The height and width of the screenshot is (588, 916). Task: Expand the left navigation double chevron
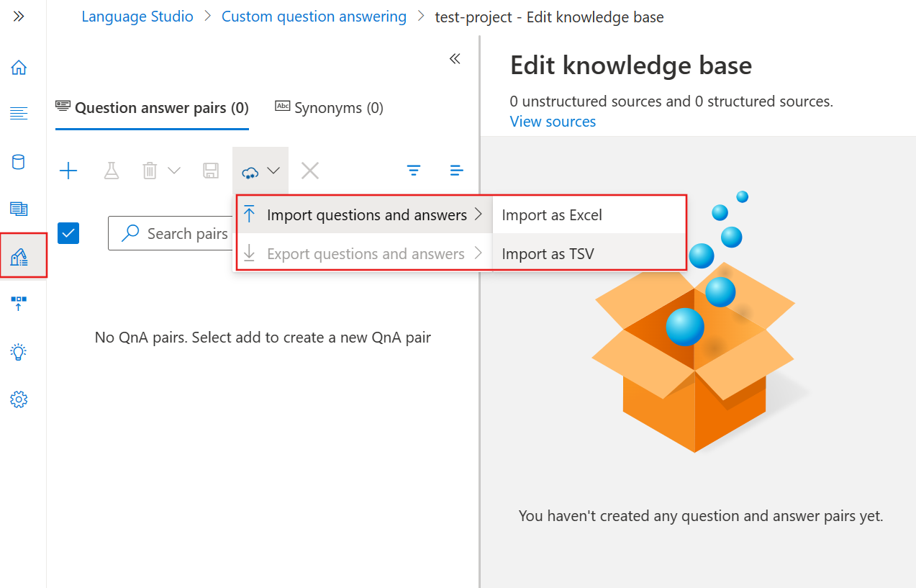pyautogui.click(x=19, y=16)
